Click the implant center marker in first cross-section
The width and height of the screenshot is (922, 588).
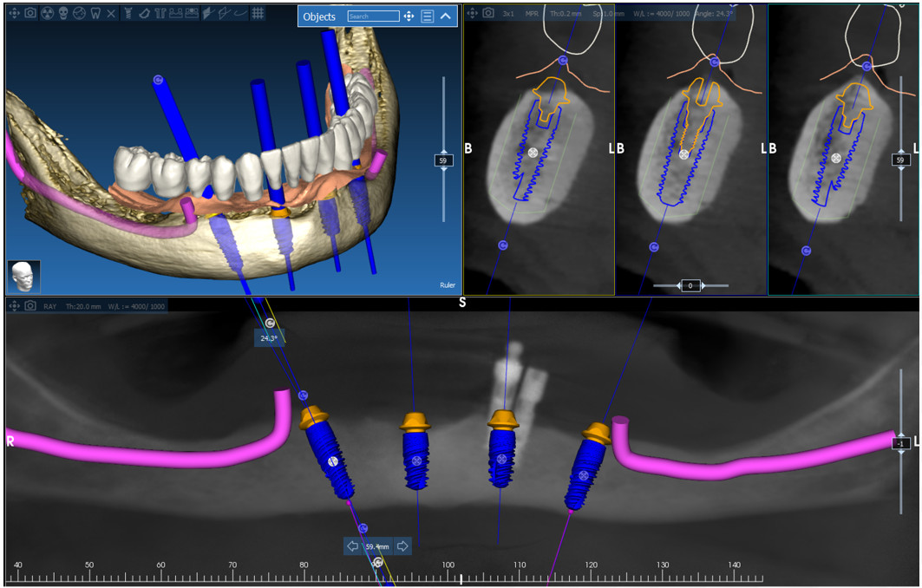(533, 153)
